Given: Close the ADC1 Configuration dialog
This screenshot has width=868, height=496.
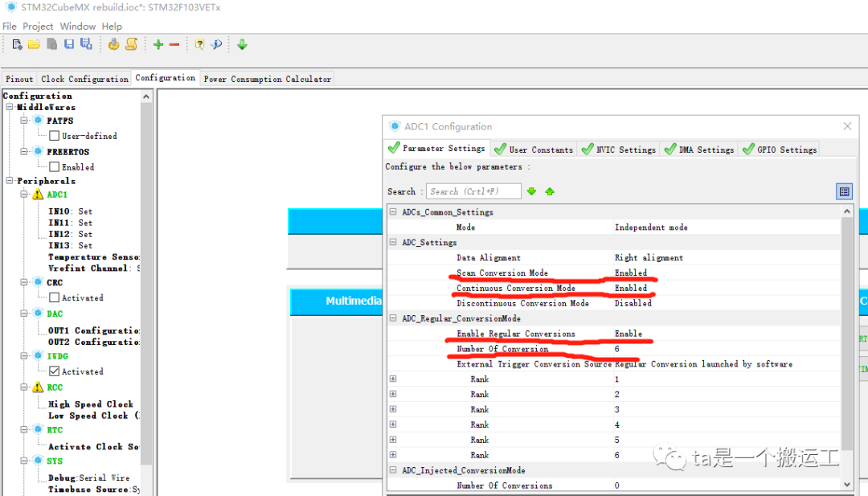Looking at the screenshot, I should click(x=847, y=126).
